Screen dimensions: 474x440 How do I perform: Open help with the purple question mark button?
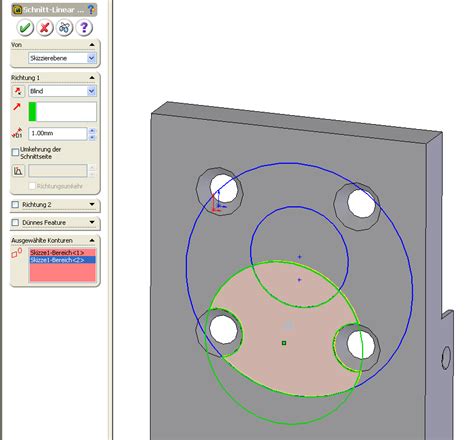[84, 28]
